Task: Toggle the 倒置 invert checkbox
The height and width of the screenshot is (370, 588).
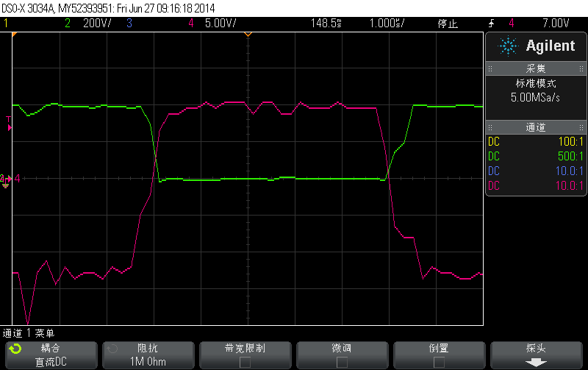Action: coord(439,362)
